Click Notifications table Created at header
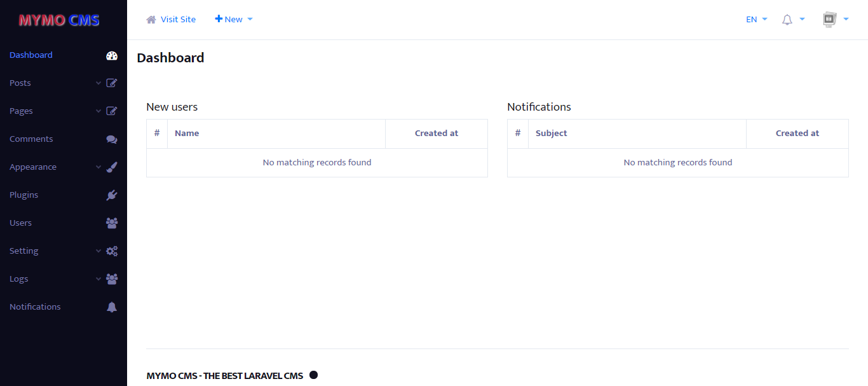Screen dimensions: 868x386 click(x=797, y=134)
